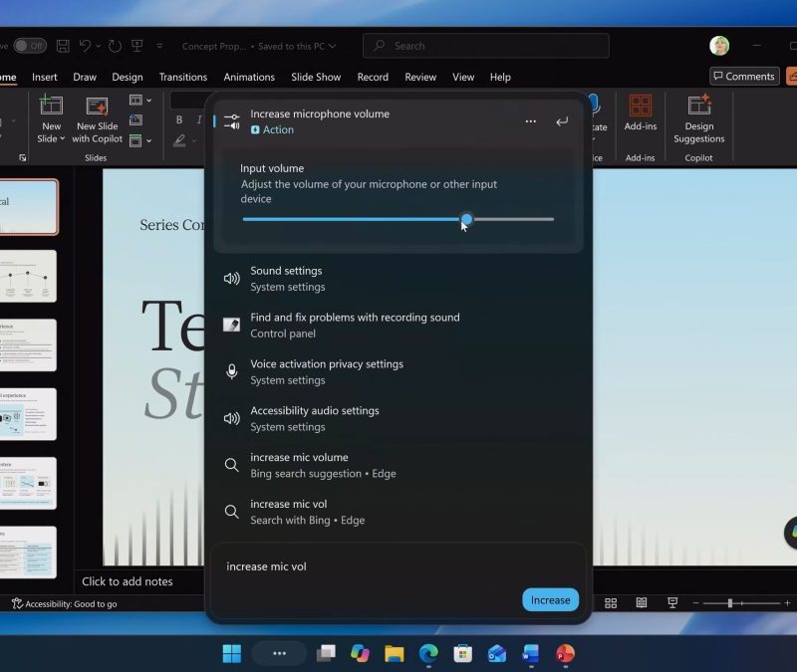The image size is (797, 672).
Task: Start presentation from beginning icon
Action: [x=137, y=46]
